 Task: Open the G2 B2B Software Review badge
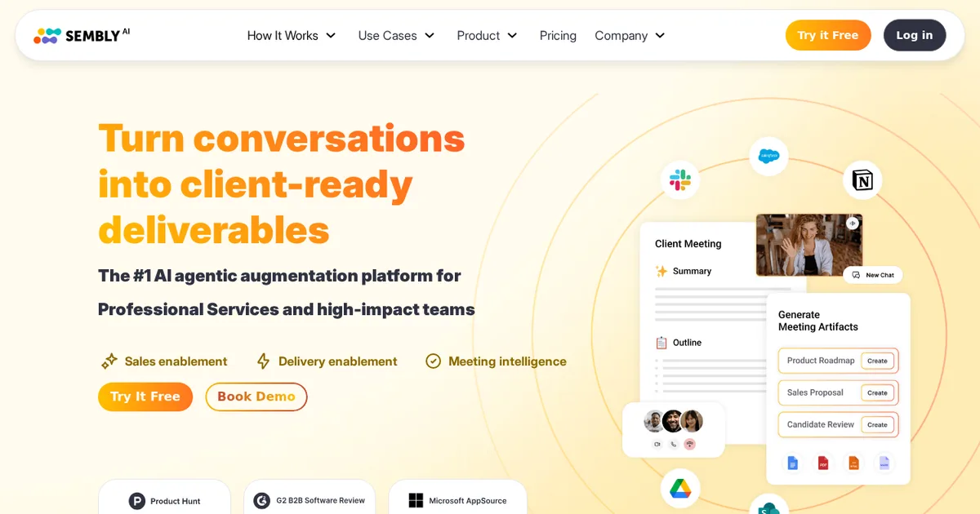pyautogui.click(x=310, y=497)
